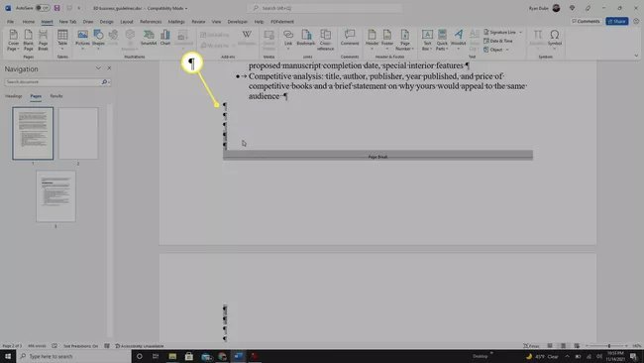Select the Chart icon in Illustrations

(165, 38)
